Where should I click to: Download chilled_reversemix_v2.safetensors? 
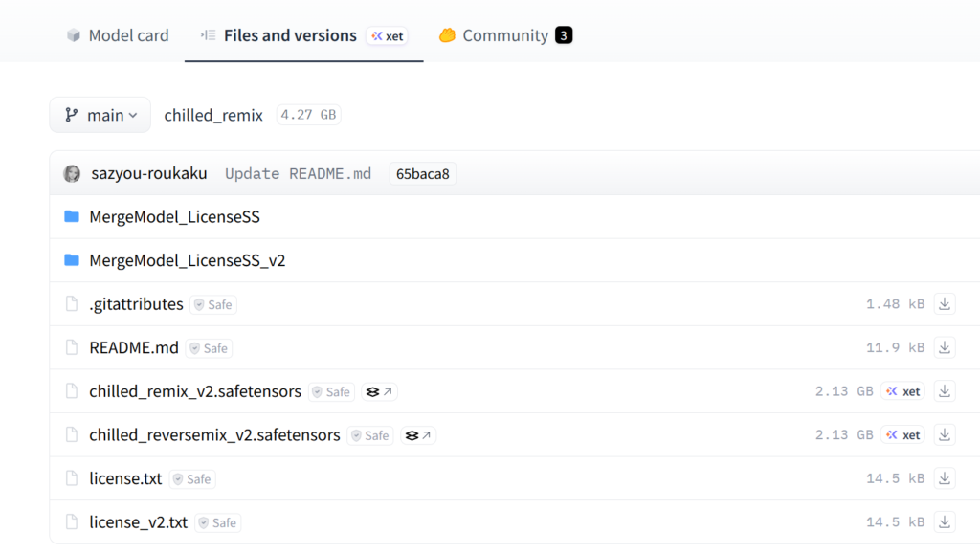pos(945,435)
